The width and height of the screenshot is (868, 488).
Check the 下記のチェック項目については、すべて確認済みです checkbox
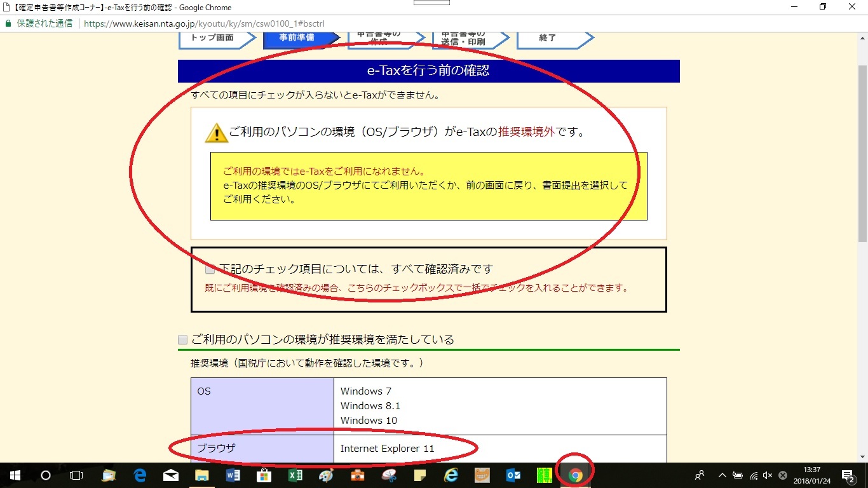pyautogui.click(x=210, y=269)
